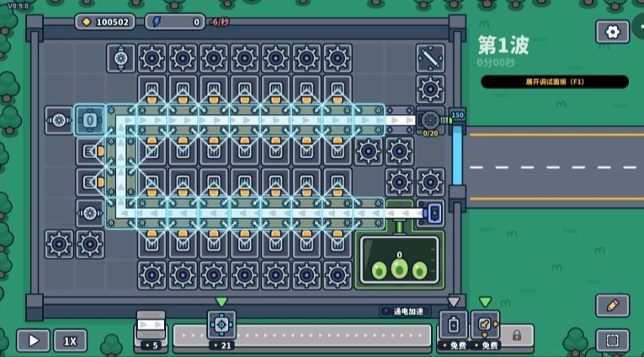Select the diagonal mirror tile in the grid corner
The width and height of the screenshot is (644, 357).
(430, 58)
